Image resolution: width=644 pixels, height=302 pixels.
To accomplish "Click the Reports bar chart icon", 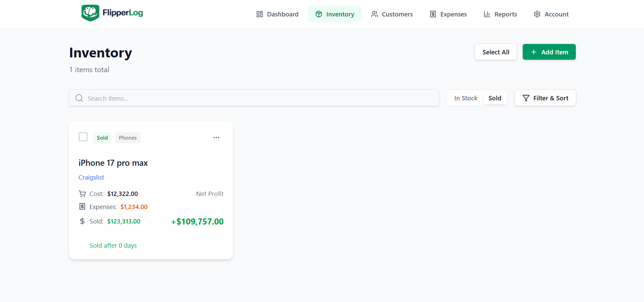I will (487, 14).
